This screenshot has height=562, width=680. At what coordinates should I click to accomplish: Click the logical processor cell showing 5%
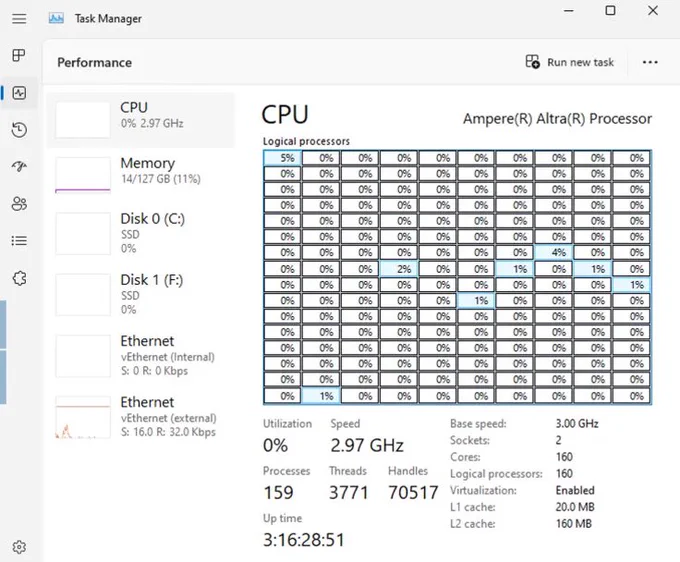(282, 158)
